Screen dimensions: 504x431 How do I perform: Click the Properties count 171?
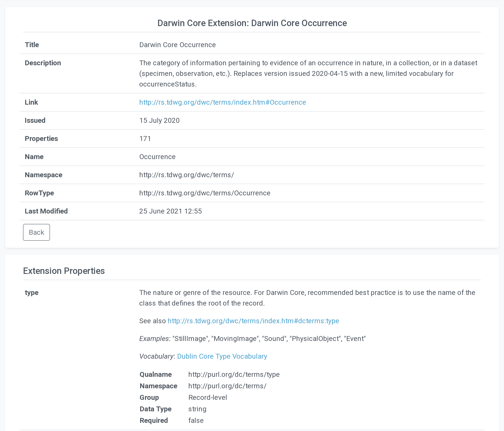click(145, 139)
